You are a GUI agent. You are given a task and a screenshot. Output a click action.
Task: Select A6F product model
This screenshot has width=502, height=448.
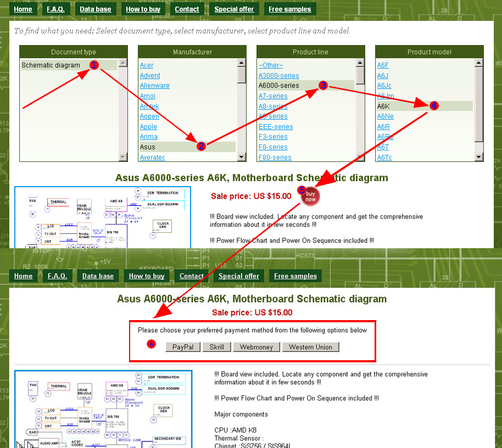[383, 65]
